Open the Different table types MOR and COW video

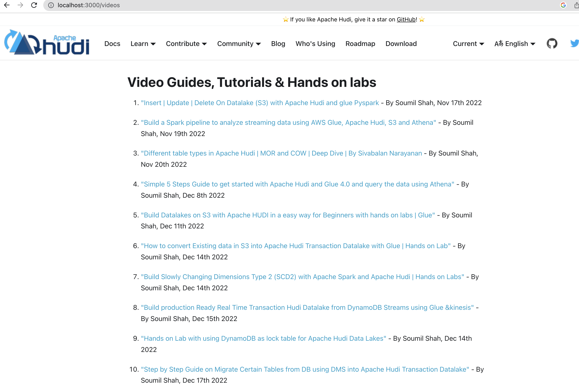tap(281, 153)
